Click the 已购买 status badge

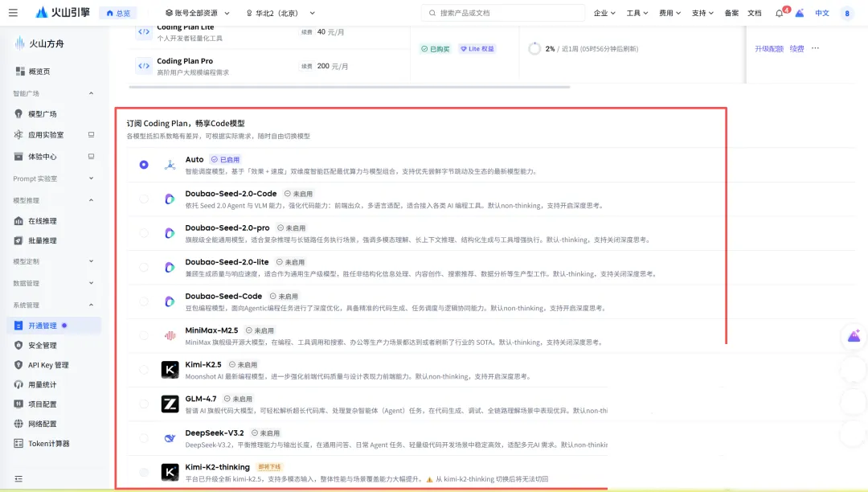tap(435, 49)
